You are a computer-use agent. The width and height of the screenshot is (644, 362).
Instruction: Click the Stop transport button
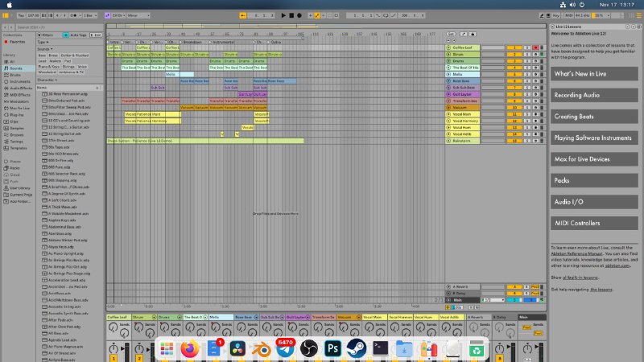291,15
